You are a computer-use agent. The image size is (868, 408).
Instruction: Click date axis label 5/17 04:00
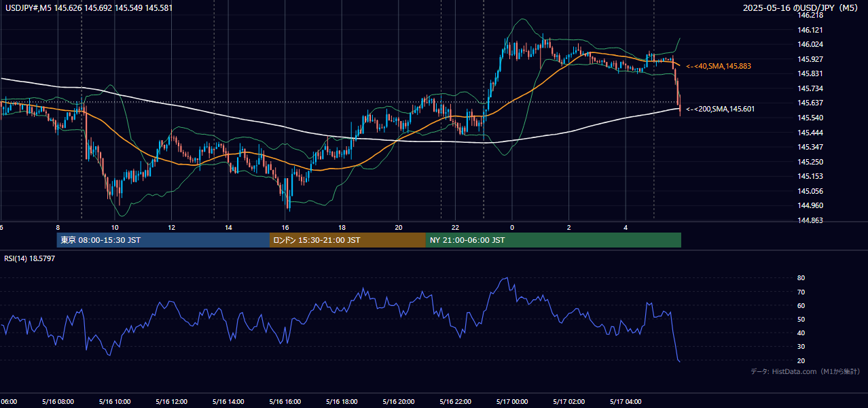(x=625, y=401)
